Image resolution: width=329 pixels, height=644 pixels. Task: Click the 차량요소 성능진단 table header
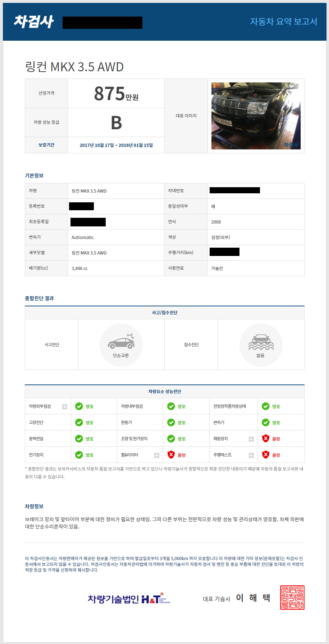click(x=165, y=392)
